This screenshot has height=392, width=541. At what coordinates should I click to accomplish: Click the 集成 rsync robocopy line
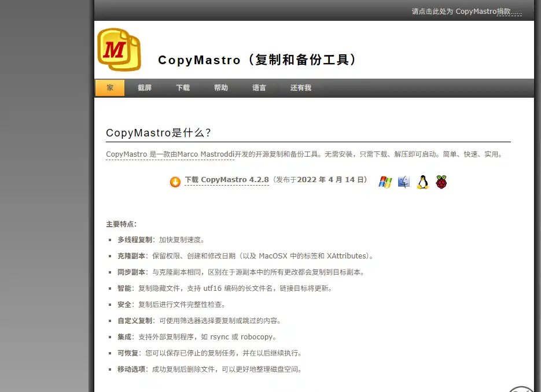197,337
